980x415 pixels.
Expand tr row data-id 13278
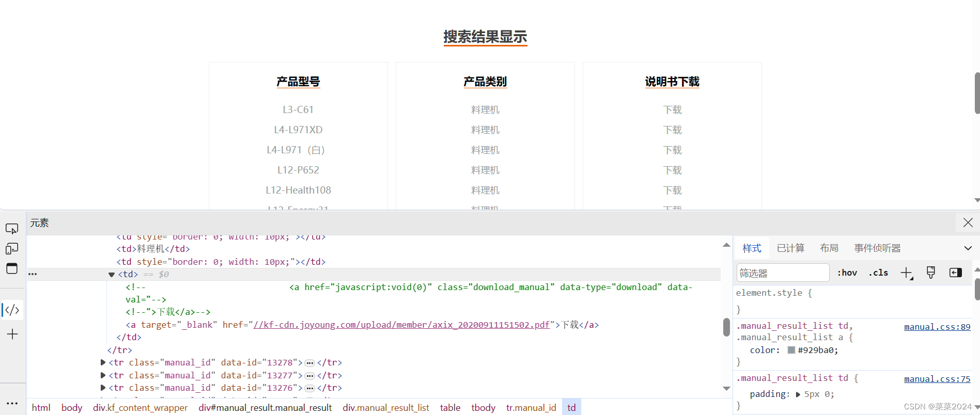[103, 362]
